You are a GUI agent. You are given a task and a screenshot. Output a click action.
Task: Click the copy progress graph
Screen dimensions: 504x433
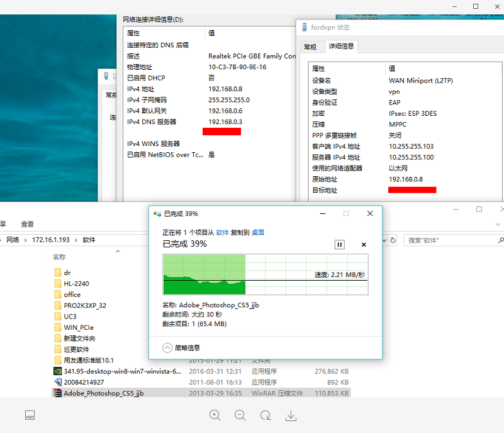pos(266,274)
